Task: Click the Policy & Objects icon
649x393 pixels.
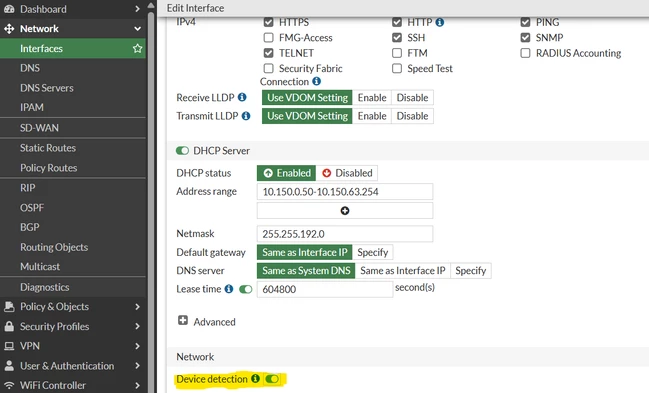Action: pos(9,306)
